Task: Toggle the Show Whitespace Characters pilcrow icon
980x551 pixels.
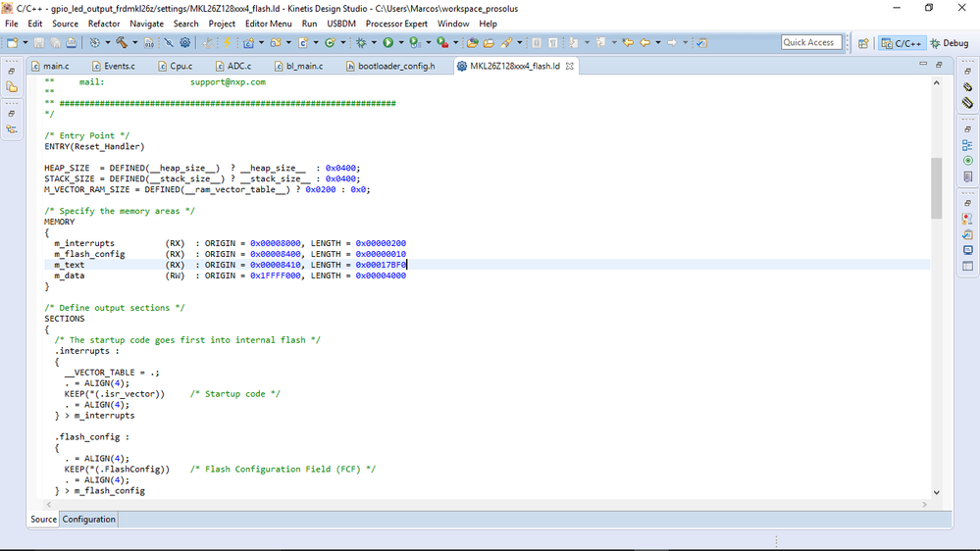Action: tap(552, 42)
